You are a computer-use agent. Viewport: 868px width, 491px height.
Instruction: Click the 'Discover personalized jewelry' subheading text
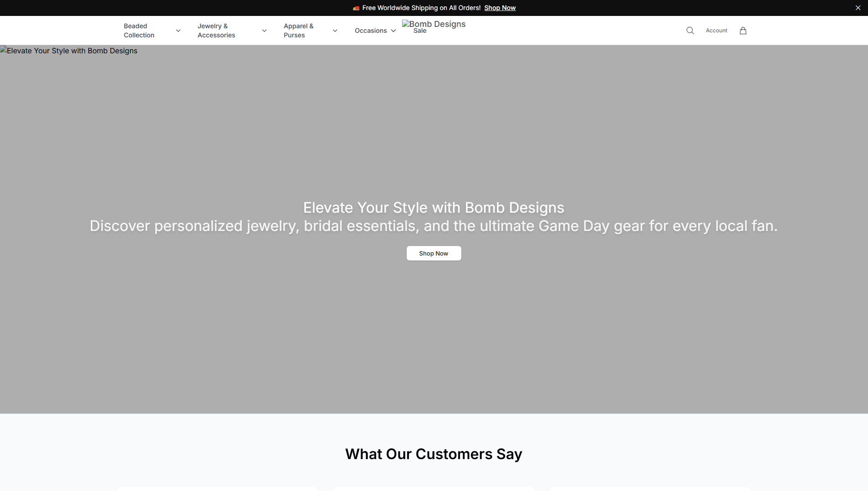[434, 226]
